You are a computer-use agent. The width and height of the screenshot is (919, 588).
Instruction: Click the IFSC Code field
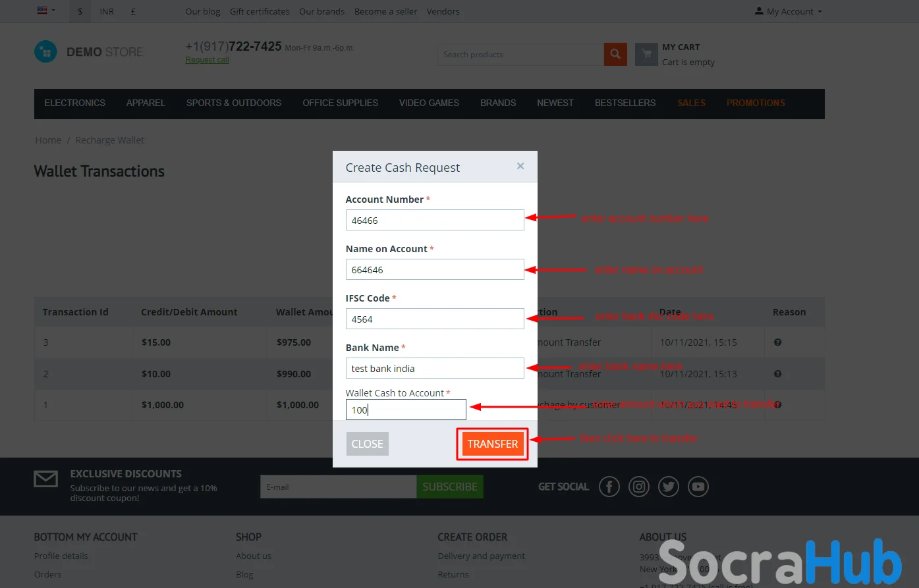coord(435,319)
